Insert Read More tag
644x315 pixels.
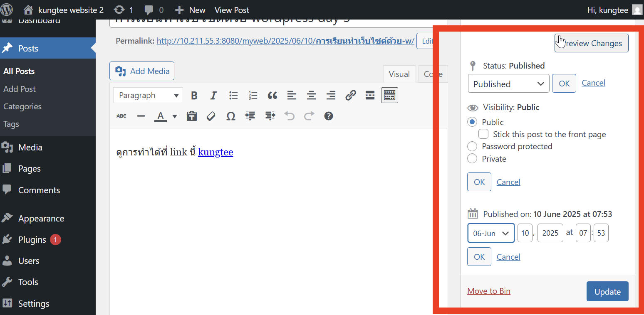370,96
